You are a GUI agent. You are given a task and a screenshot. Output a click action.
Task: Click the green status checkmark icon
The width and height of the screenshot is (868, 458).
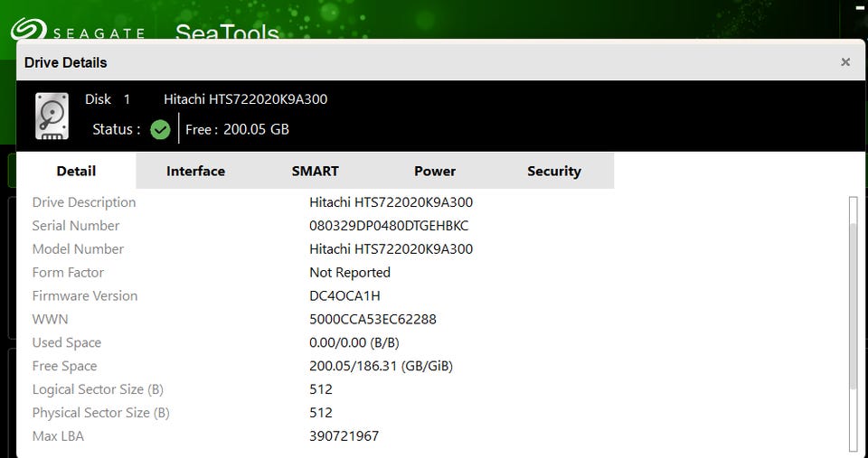click(161, 130)
